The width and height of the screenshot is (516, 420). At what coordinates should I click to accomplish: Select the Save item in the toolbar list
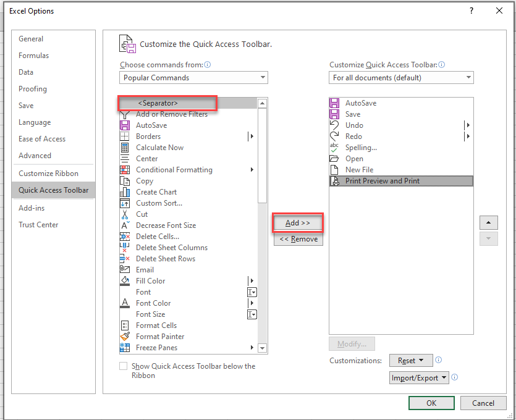click(x=401, y=114)
